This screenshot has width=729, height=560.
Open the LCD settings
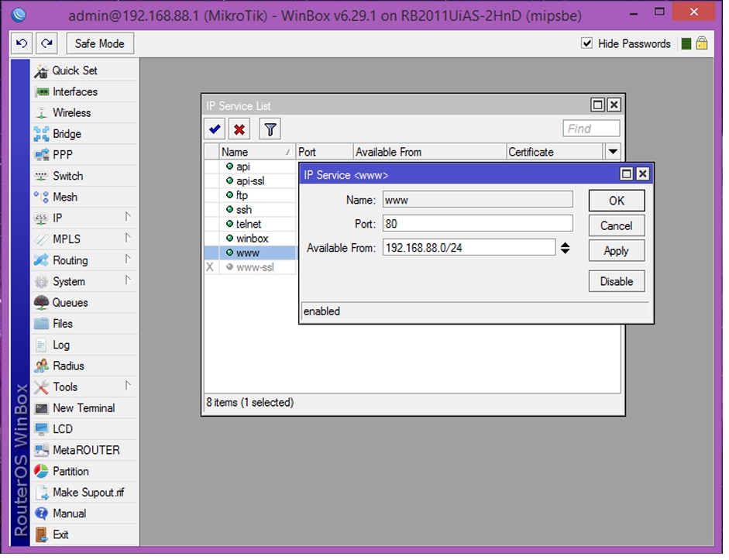(85, 429)
